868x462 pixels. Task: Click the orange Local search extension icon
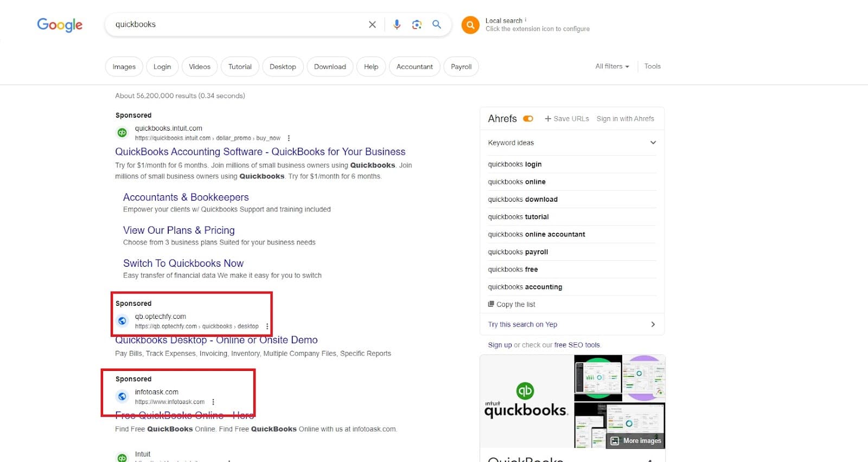[x=470, y=24]
